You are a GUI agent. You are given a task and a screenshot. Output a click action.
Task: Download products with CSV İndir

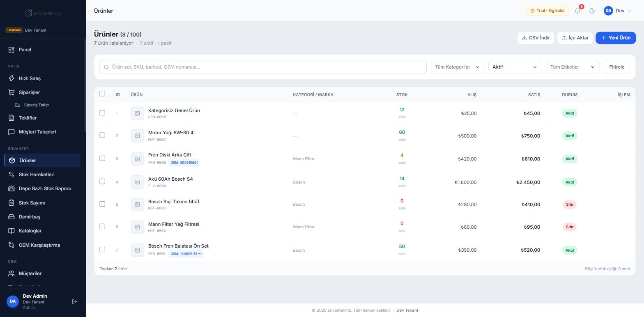point(536,38)
